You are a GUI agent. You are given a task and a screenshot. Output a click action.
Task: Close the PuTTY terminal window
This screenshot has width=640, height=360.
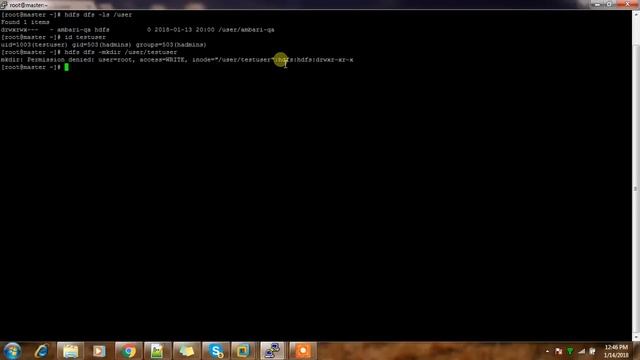(627, 4)
